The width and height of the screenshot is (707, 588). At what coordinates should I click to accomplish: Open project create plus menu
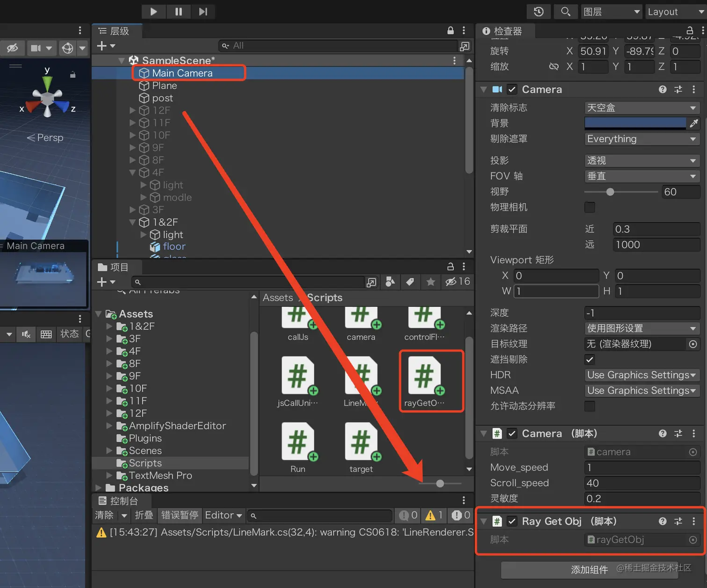click(x=106, y=282)
